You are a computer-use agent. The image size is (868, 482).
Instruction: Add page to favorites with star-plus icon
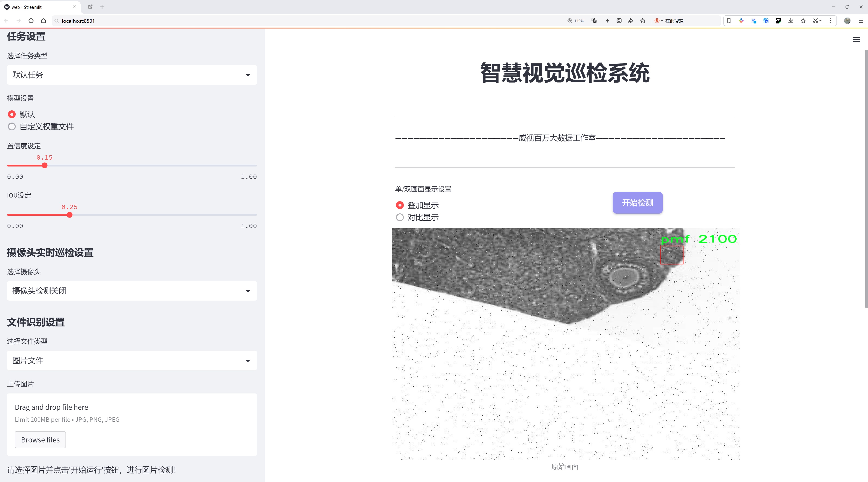643,21
